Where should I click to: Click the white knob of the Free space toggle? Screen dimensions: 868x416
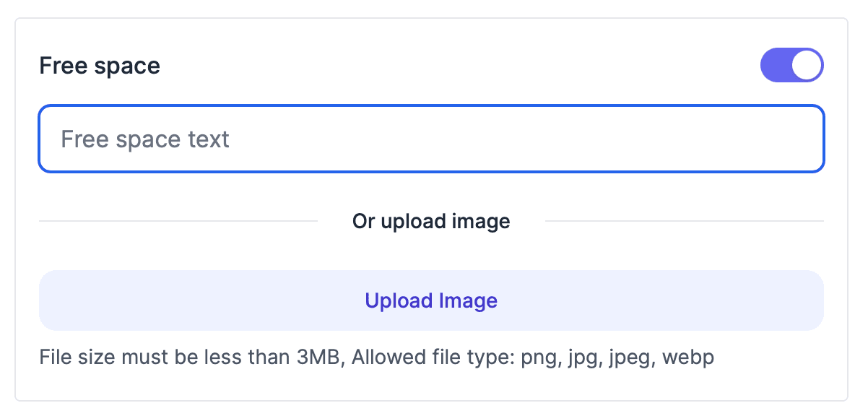click(x=807, y=66)
